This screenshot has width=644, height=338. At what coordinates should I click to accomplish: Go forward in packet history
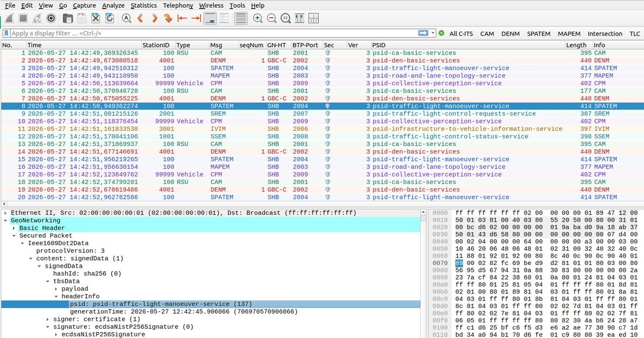coord(154,19)
